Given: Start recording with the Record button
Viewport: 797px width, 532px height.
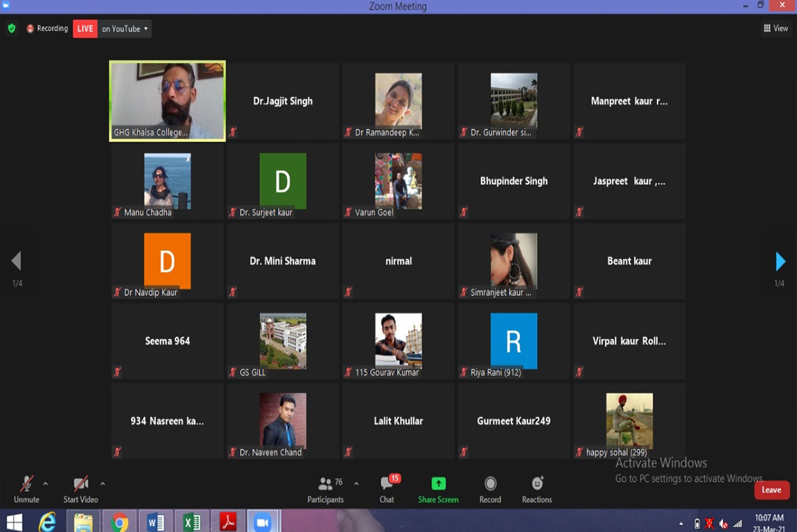Looking at the screenshot, I should [x=490, y=489].
